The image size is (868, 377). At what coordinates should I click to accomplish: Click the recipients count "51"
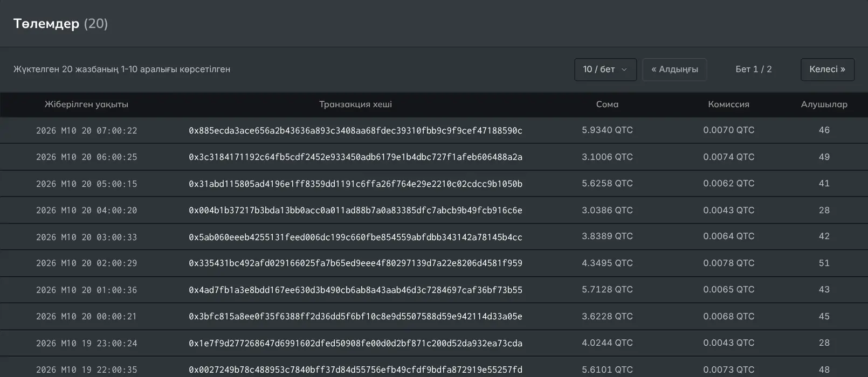(x=824, y=263)
